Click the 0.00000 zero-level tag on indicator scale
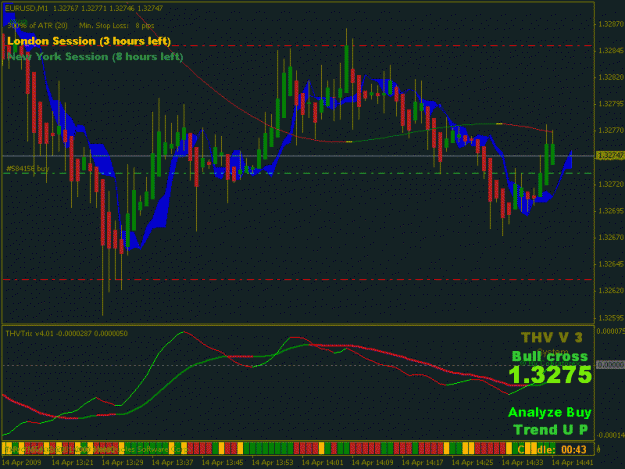Image resolution: width=625 pixels, height=469 pixels. [610, 365]
